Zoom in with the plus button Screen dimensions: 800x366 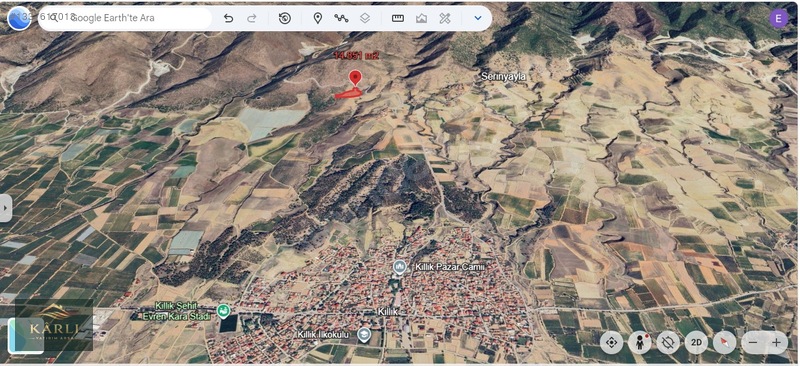pyautogui.click(x=777, y=343)
